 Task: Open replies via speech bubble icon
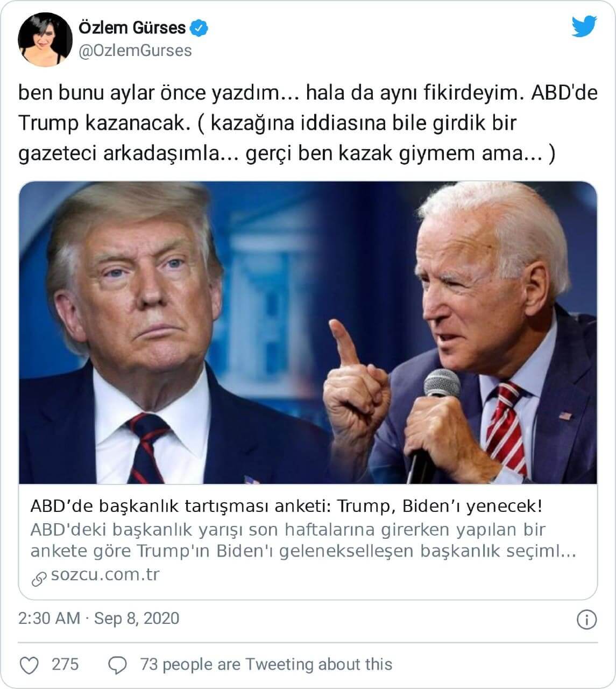(x=117, y=665)
